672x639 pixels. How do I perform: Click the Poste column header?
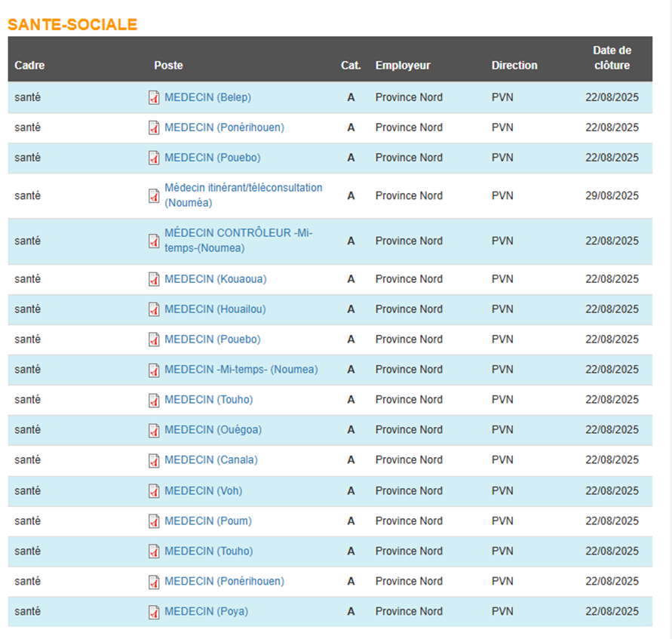[168, 66]
